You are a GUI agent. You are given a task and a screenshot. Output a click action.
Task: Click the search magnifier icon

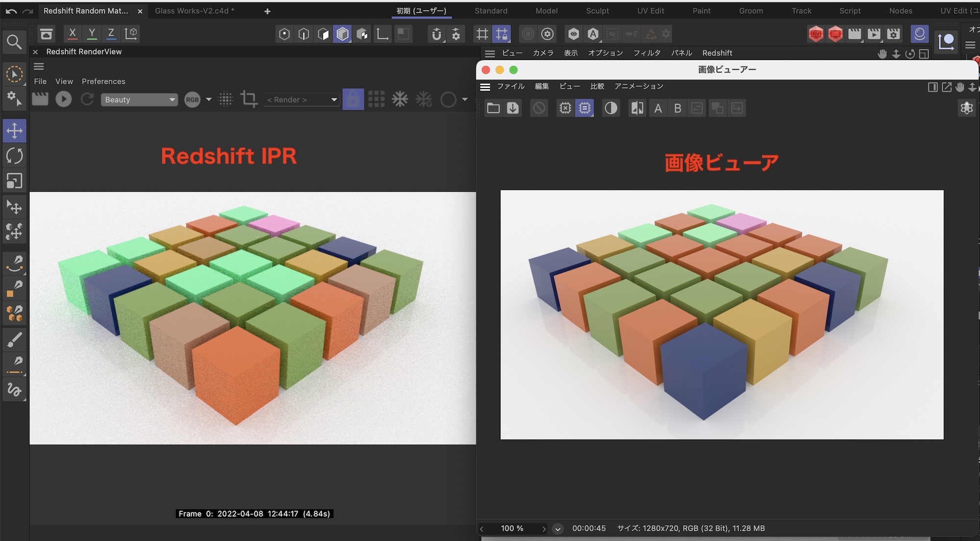point(14,42)
